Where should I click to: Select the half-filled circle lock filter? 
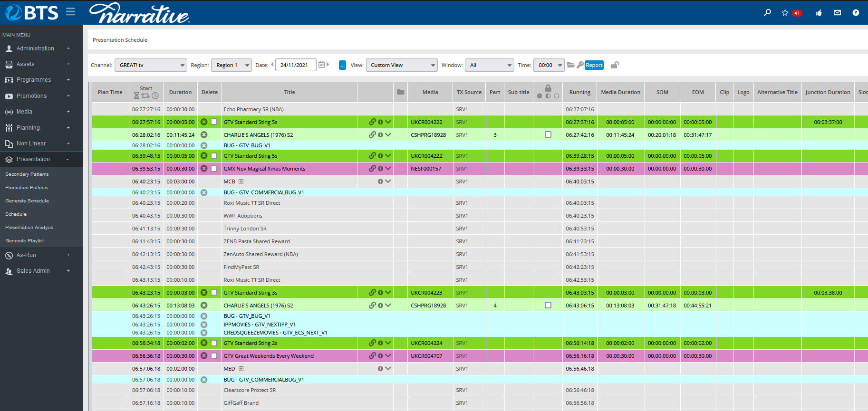[x=548, y=96]
